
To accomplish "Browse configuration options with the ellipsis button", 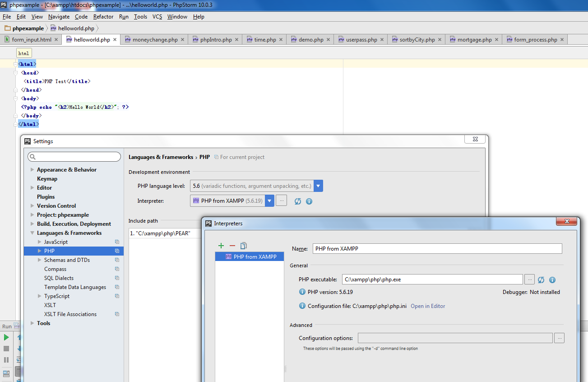I will click(559, 338).
